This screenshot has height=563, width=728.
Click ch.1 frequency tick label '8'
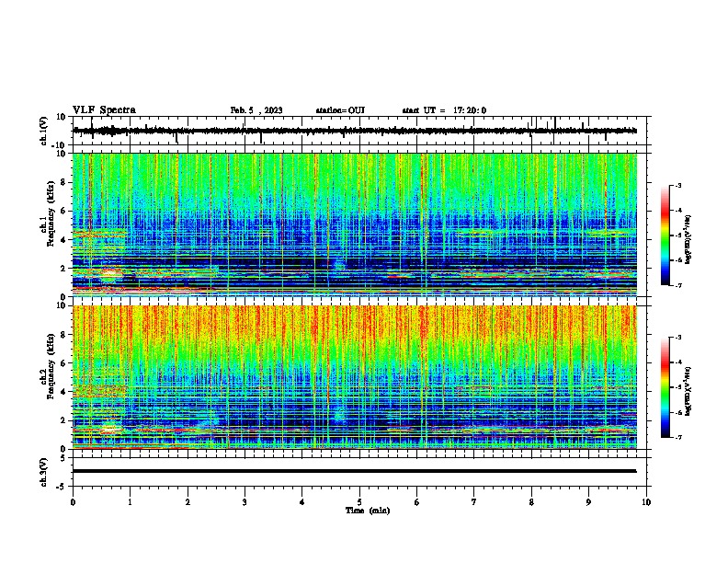point(64,182)
